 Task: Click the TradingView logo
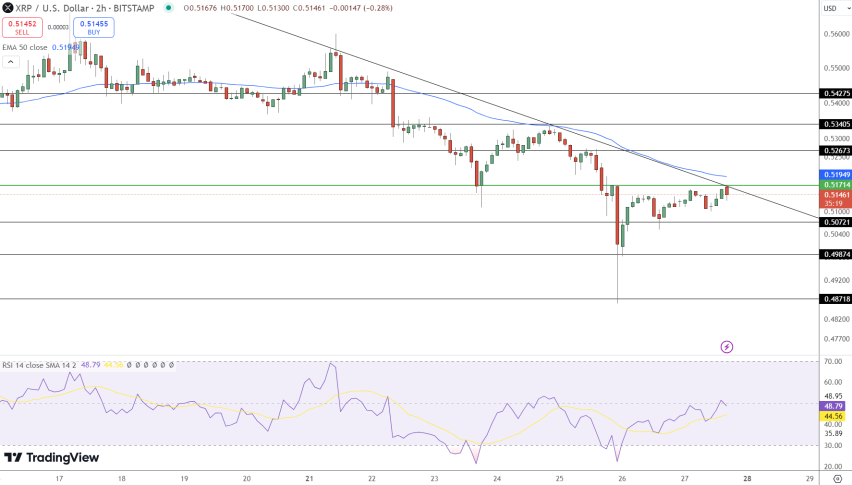coord(51,457)
